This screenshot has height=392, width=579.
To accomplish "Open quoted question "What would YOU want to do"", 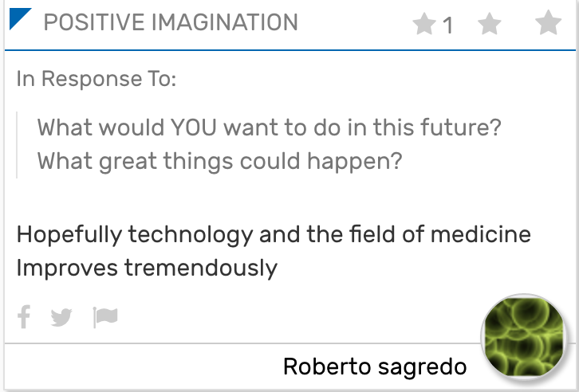I will [x=270, y=127].
